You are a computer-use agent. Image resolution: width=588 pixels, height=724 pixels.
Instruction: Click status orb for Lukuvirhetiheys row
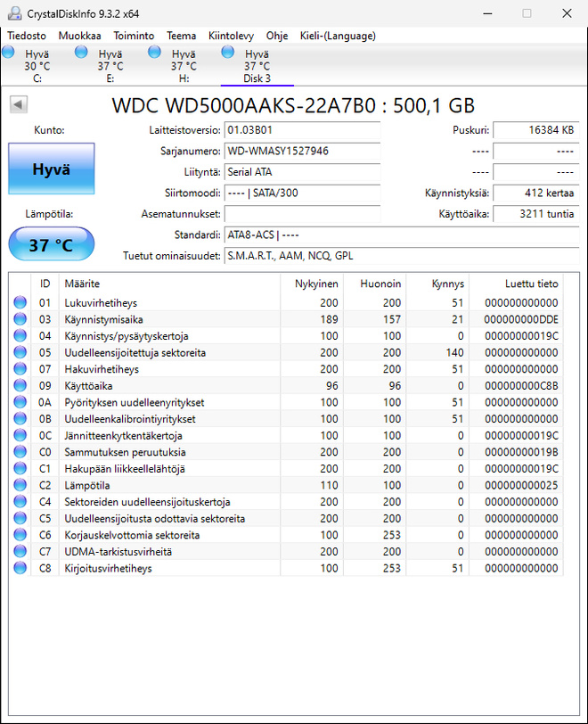pyautogui.click(x=20, y=302)
